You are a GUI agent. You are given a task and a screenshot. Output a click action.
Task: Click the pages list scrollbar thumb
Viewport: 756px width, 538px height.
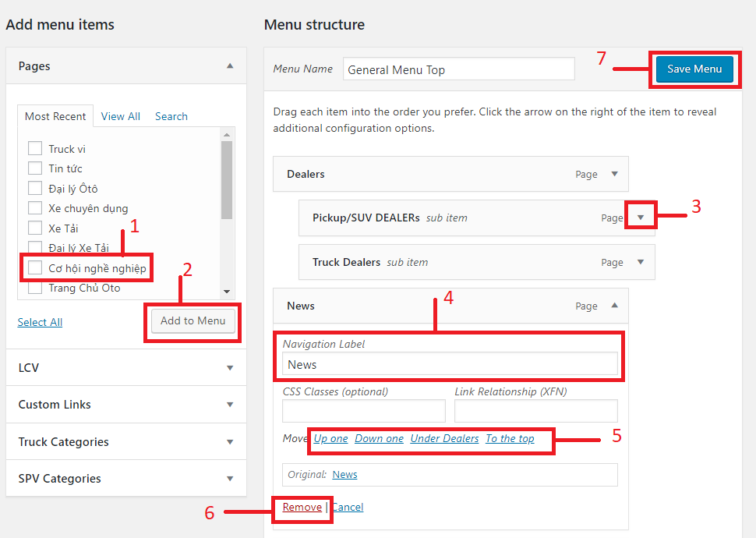227,180
